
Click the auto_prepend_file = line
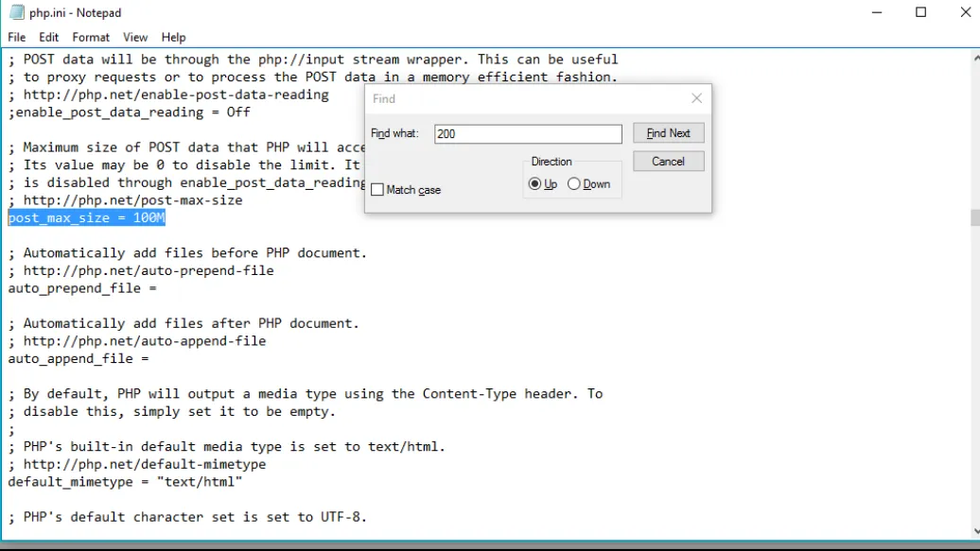(82, 288)
